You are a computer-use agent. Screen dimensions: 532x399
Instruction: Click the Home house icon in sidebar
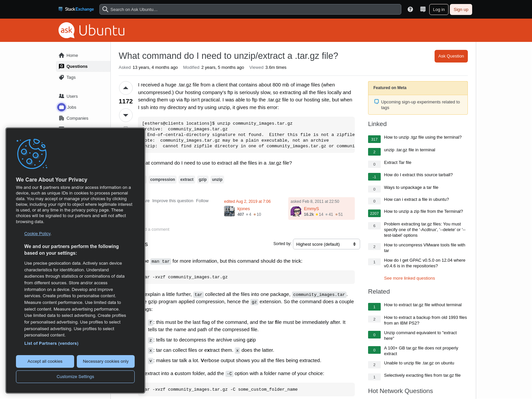[x=62, y=55]
